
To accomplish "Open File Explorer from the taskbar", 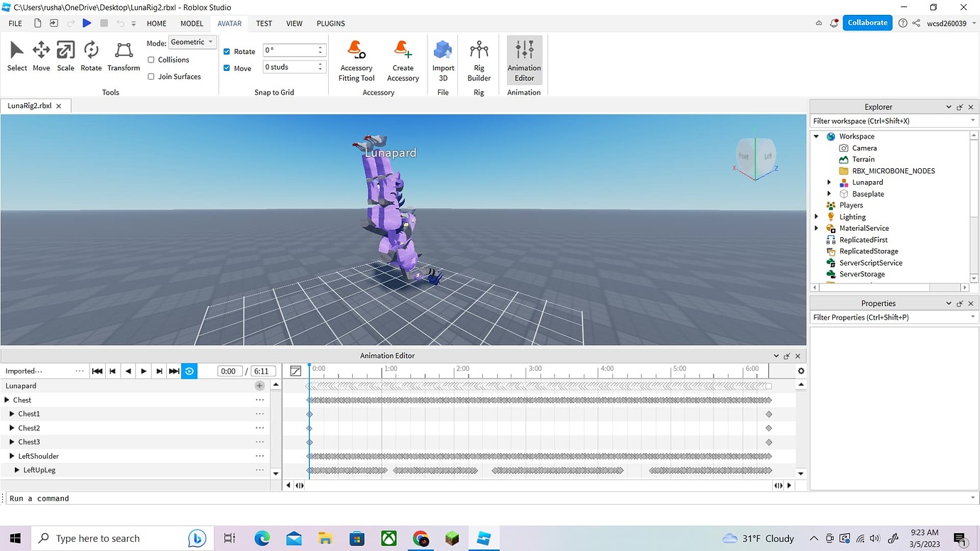I will 325,538.
